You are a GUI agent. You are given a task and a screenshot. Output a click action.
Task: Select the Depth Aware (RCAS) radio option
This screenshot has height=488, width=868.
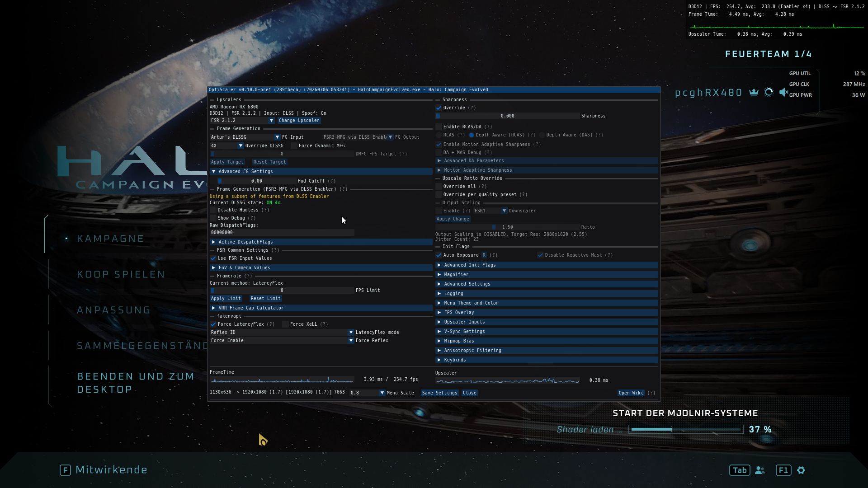click(x=472, y=135)
